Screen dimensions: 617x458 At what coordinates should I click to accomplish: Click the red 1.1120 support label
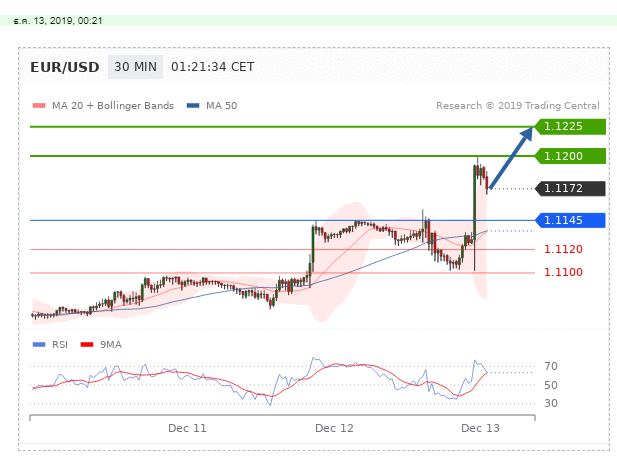pos(563,249)
